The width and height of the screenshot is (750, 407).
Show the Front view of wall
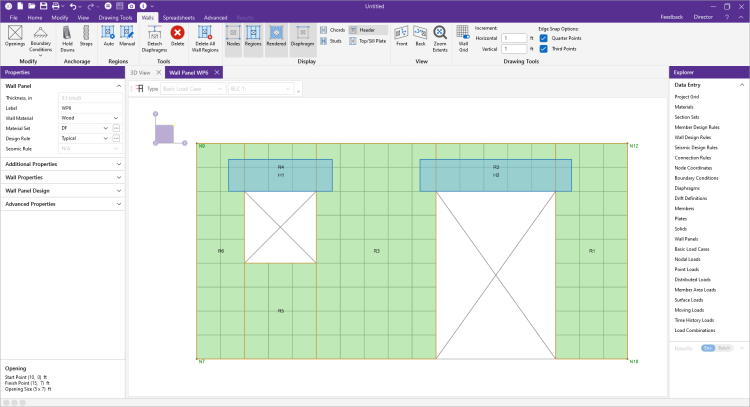pos(402,36)
